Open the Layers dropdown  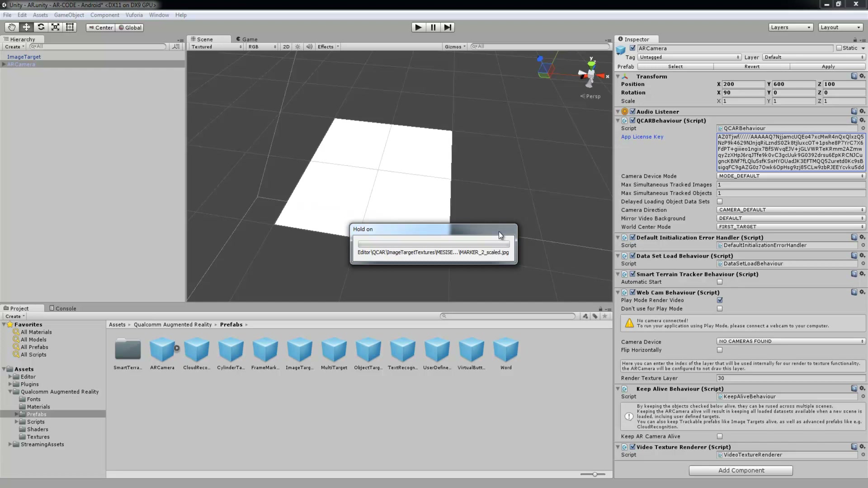click(x=791, y=27)
